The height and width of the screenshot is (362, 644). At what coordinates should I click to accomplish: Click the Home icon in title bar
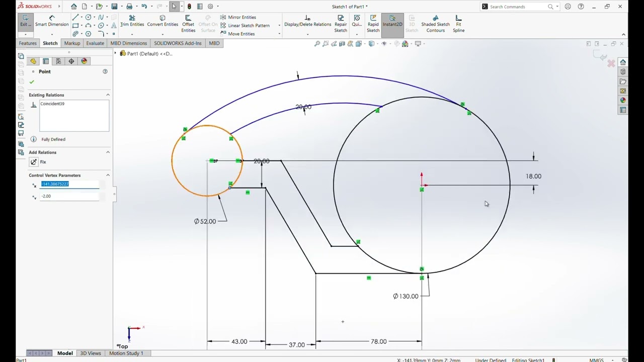[74, 7]
